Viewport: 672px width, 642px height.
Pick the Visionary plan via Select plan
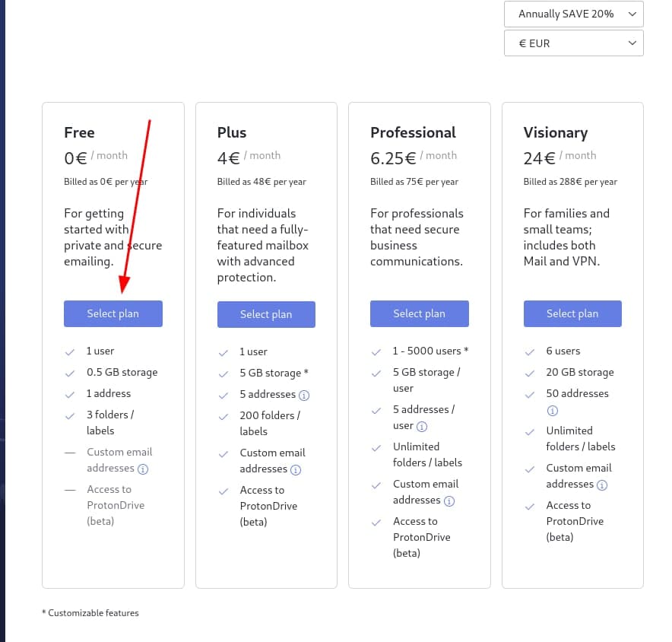tap(572, 313)
